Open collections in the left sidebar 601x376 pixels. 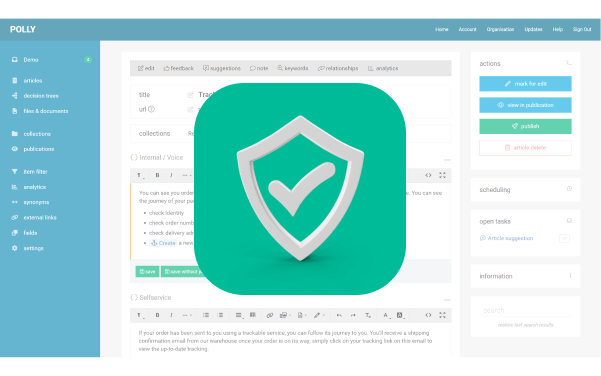pyautogui.click(x=31, y=134)
